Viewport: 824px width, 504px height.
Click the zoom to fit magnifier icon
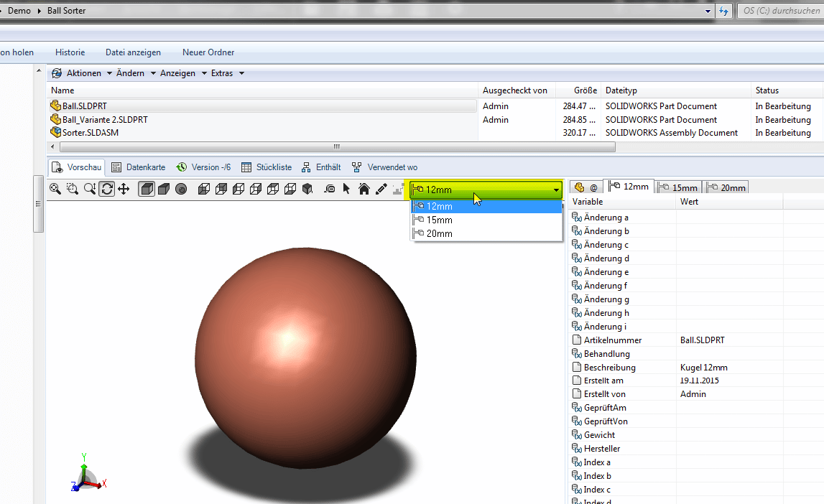(55, 189)
